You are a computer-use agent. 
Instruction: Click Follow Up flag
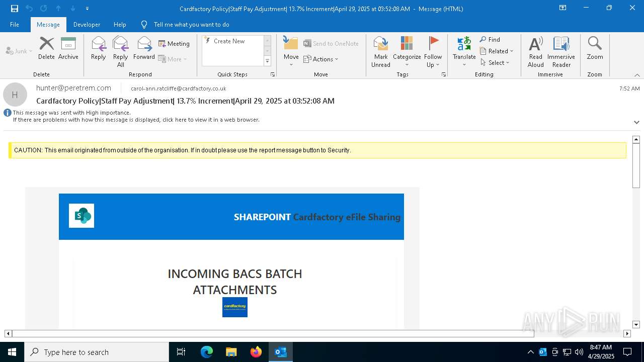tap(433, 51)
